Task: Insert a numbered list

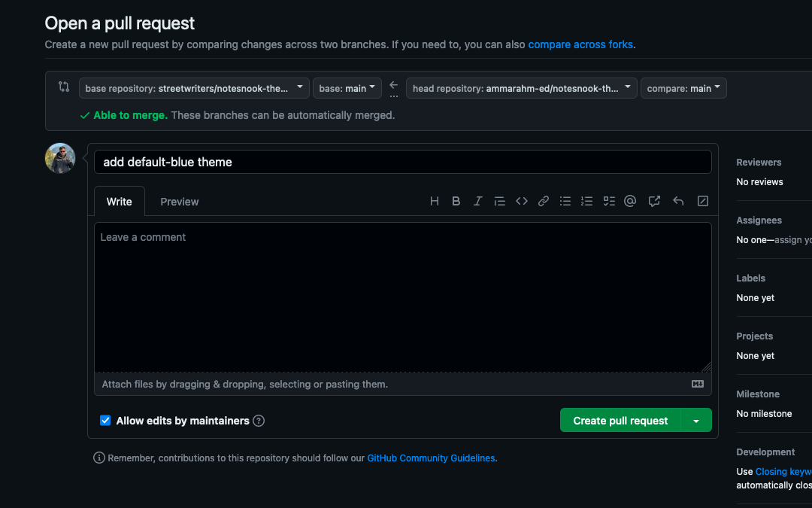Action: coord(587,201)
